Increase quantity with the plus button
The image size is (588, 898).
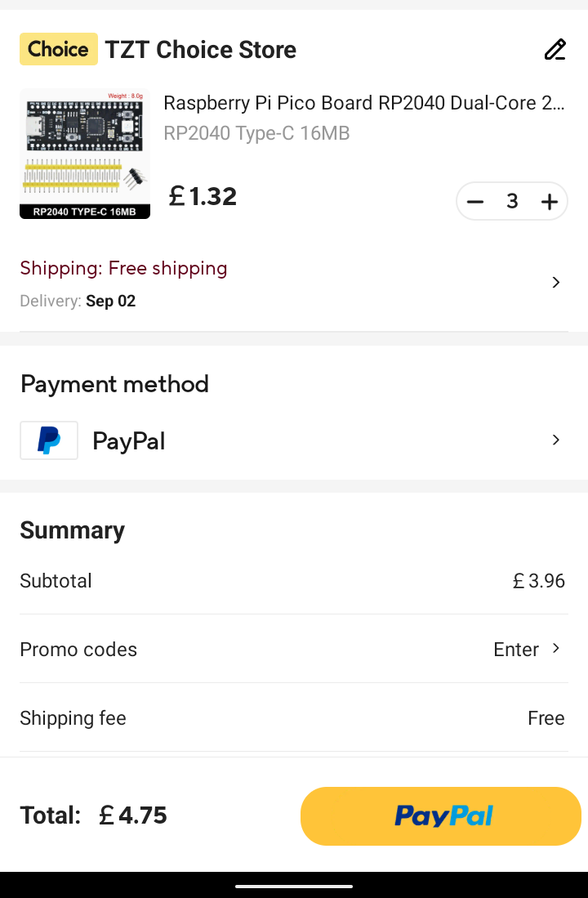550,202
